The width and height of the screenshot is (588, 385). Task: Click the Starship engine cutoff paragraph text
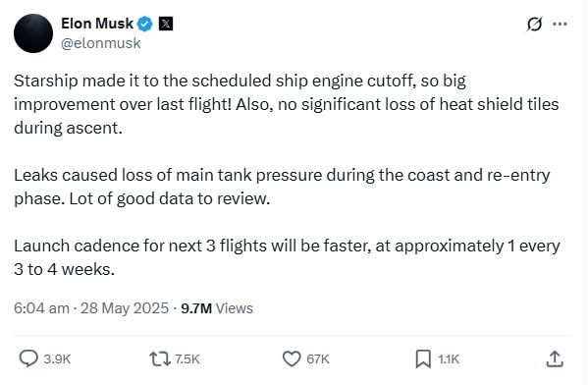287,104
